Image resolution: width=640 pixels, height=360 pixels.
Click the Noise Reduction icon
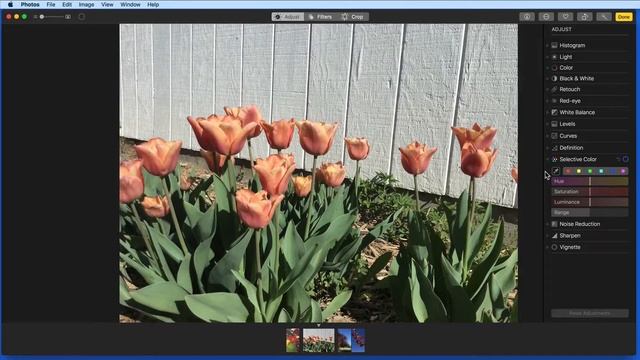(554, 224)
